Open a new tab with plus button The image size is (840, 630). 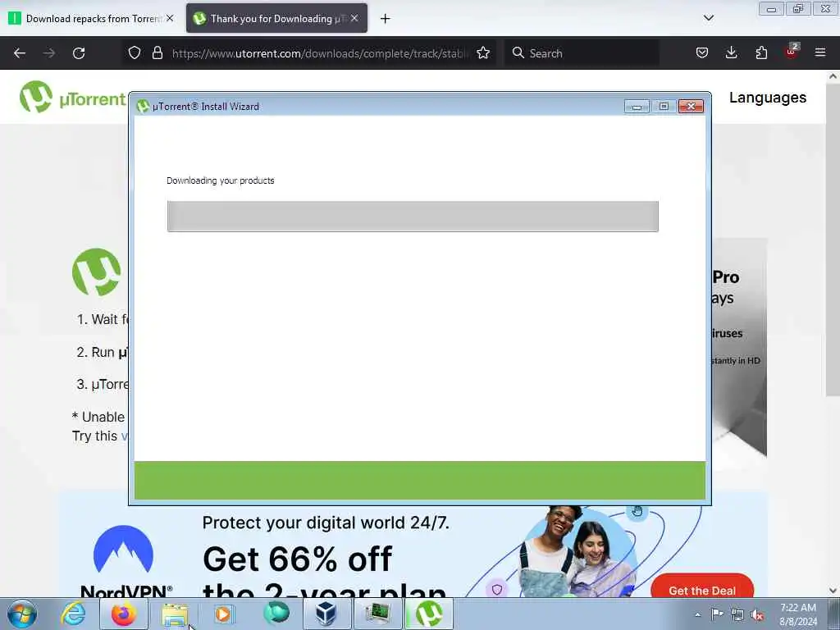(x=386, y=19)
